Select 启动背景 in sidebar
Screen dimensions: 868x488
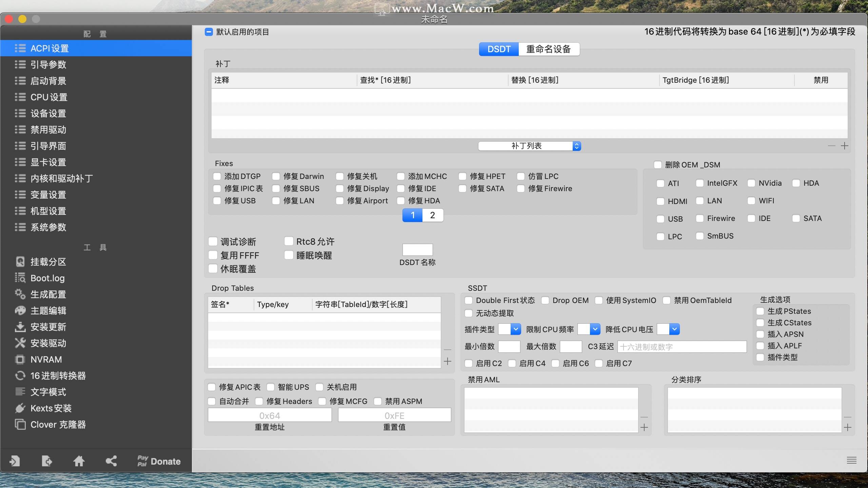(x=96, y=81)
